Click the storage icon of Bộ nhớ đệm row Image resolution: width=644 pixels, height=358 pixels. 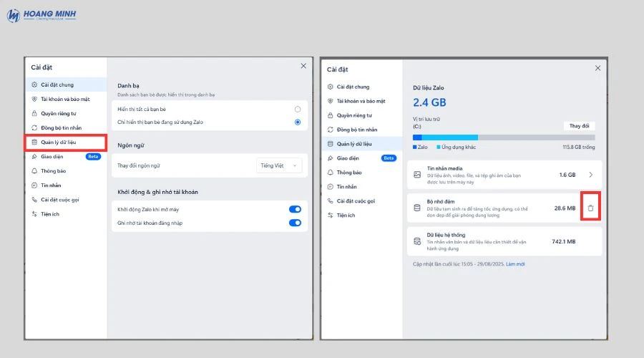click(417, 208)
